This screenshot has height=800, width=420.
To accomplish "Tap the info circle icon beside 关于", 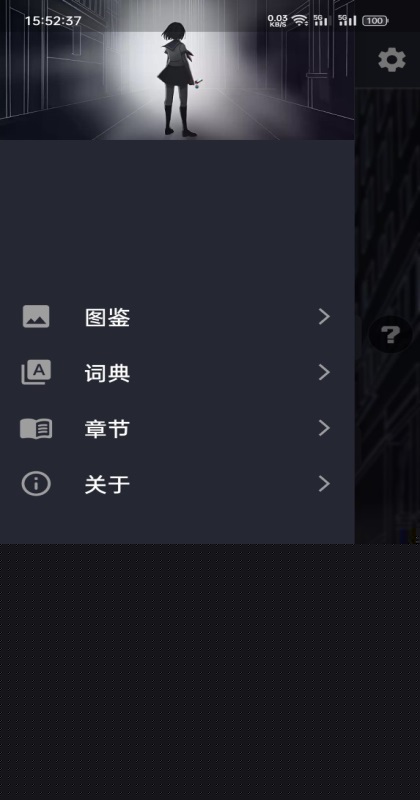I will tap(36, 483).
